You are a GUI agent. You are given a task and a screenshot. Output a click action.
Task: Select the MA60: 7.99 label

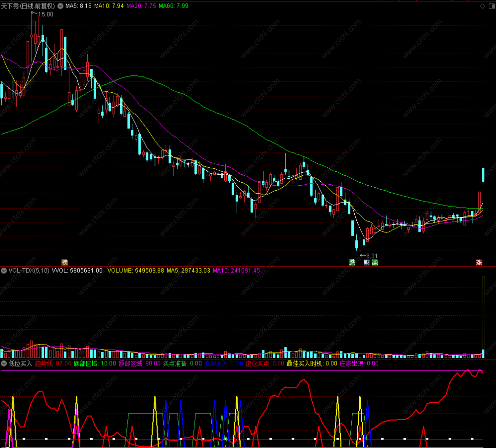tap(174, 6)
